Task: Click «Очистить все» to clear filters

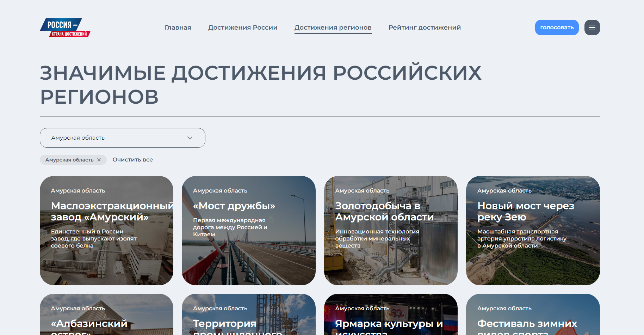Action: [132, 159]
